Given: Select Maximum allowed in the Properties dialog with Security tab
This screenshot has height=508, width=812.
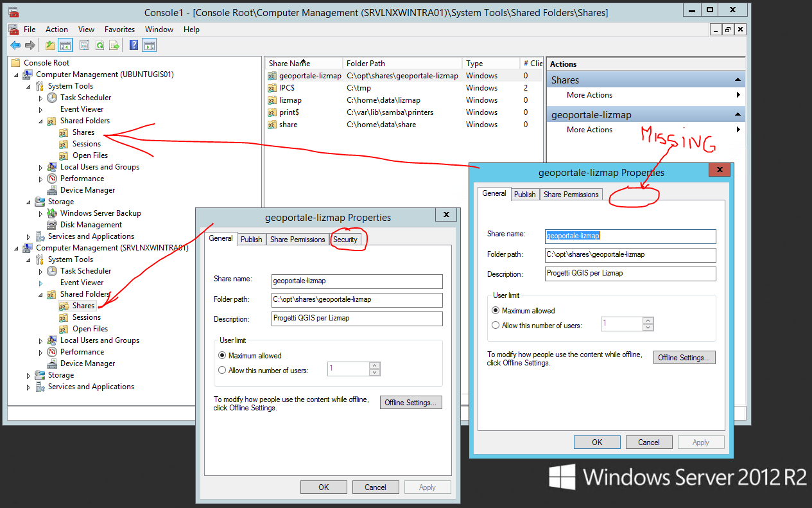Looking at the screenshot, I should point(222,356).
